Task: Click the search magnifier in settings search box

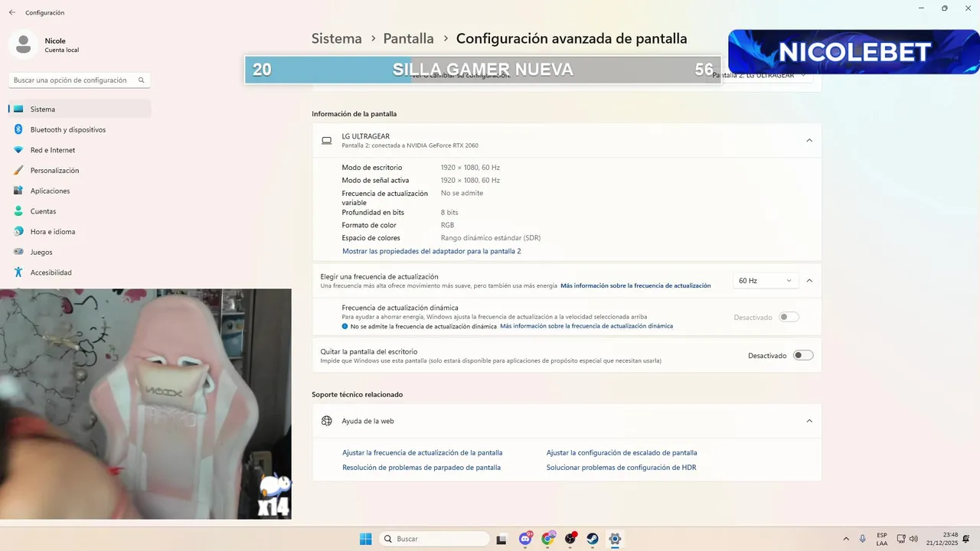Action: click(142, 80)
